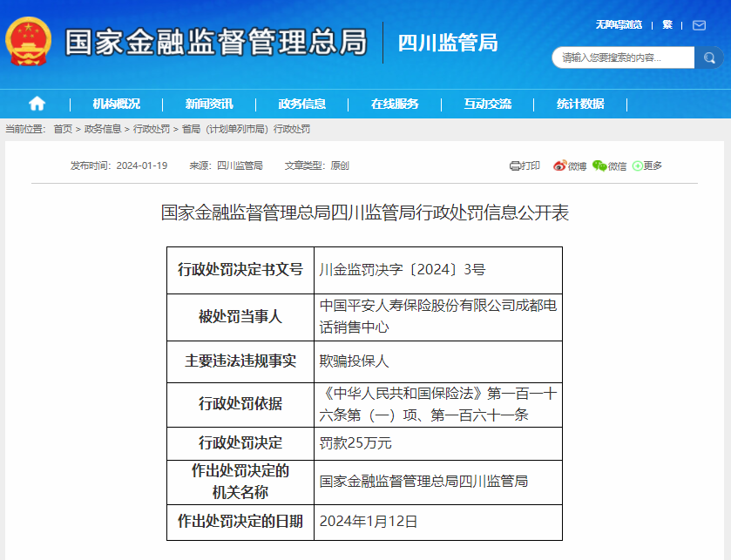Click the 微信 share label
This screenshot has height=560, width=731.
click(617, 166)
